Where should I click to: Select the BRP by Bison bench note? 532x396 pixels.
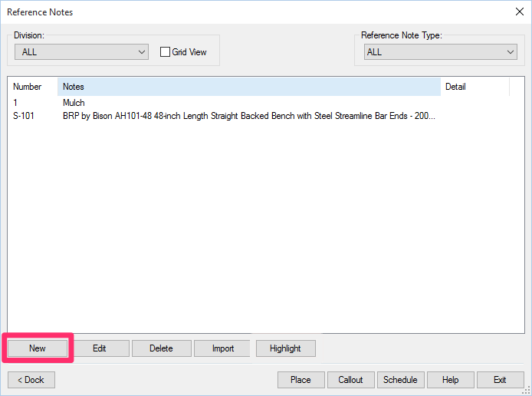coord(248,116)
